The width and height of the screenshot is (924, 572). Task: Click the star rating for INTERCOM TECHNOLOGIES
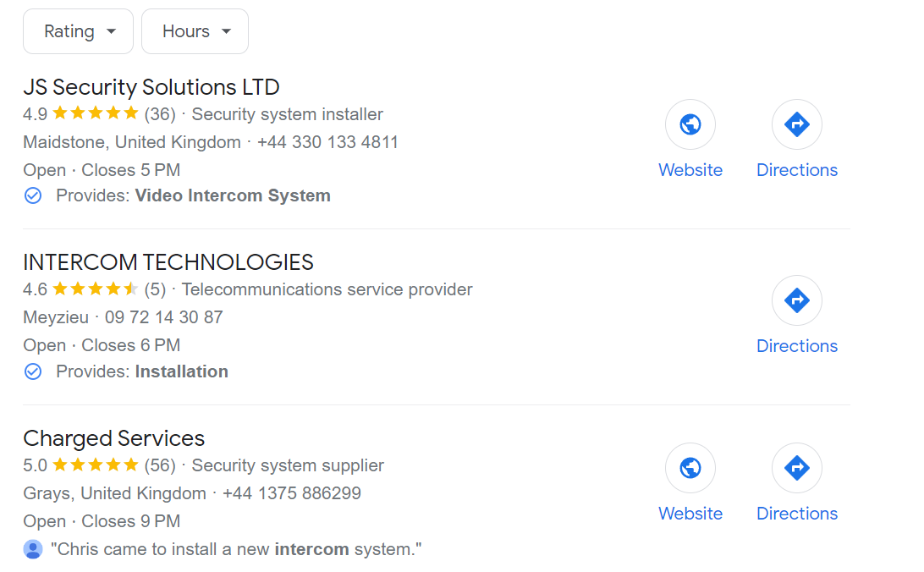[x=95, y=289]
